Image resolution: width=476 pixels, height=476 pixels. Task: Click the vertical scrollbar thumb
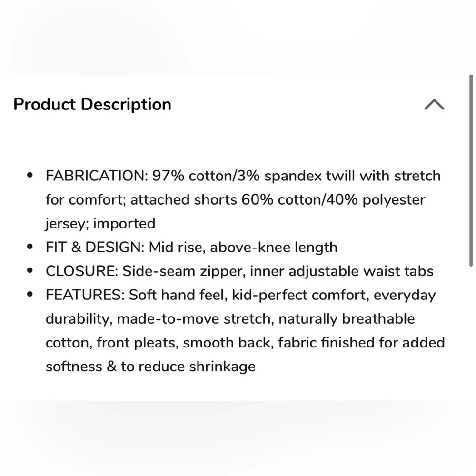coord(471,170)
